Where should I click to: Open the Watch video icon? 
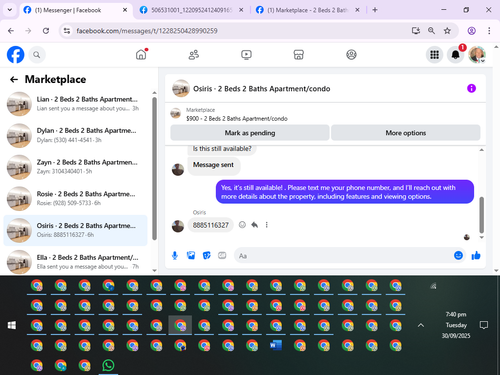[x=246, y=54]
